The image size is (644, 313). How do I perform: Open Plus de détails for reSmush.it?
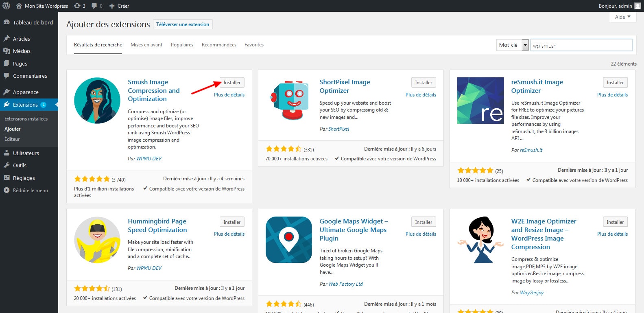coord(613,95)
